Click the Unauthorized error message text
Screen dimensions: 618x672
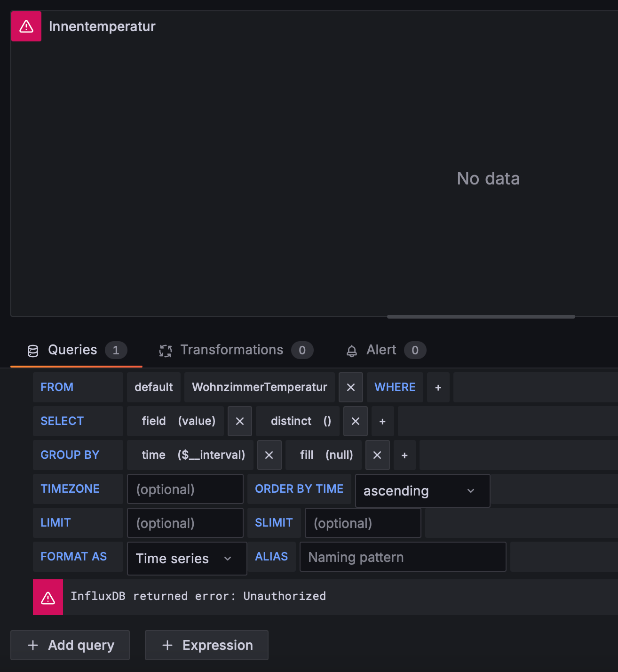[x=198, y=596]
